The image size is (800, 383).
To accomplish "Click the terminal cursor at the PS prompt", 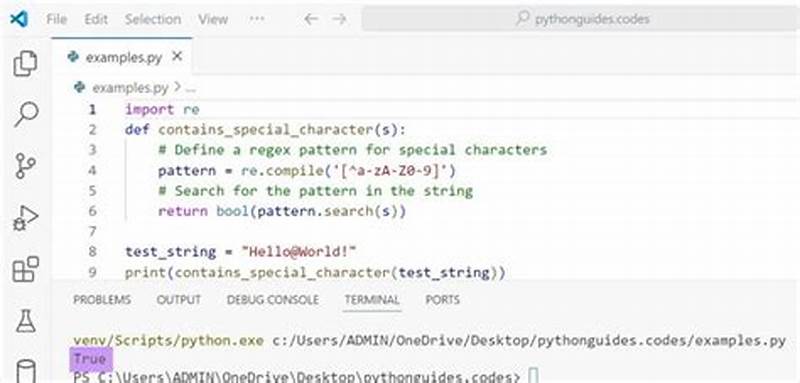I will pyautogui.click(x=533, y=376).
